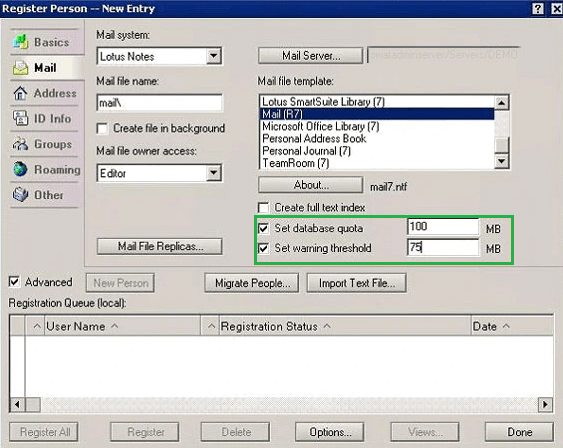Image resolution: width=563 pixels, height=448 pixels.
Task: Sort Registration Status column arrow
Action: point(327,326)
